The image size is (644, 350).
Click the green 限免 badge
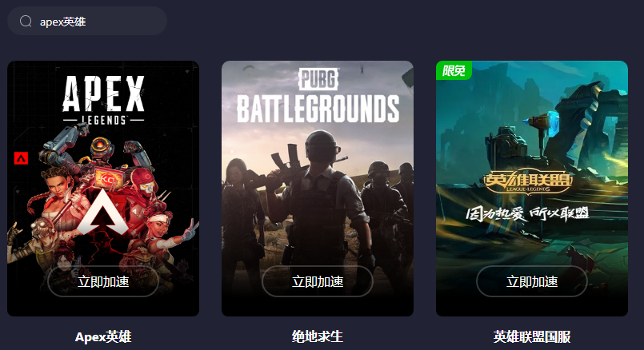click(454, 70)
